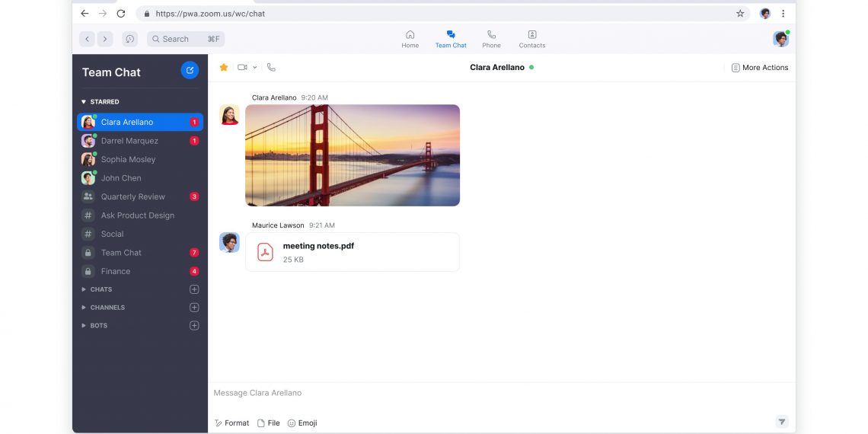
Task: Click the Clara Arellano chat header name
Action: coord(497,68)
